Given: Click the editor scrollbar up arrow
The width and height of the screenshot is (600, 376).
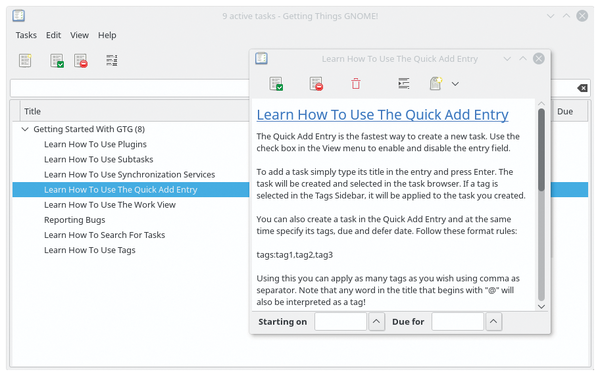Looking at the screenshot, I should (x=541, y=103).
